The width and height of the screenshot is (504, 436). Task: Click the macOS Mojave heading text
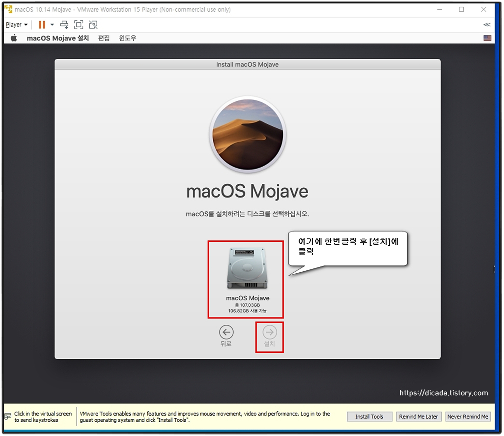(x=247, y=191)
